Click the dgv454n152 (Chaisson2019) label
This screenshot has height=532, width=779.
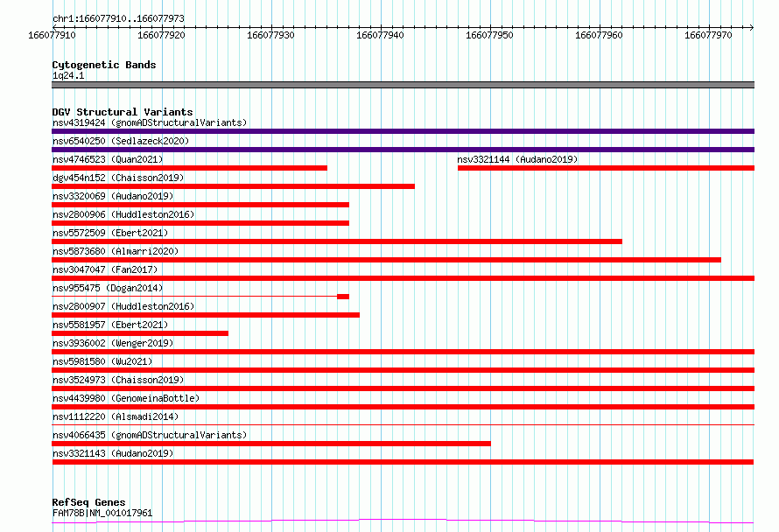pos(118,178)
